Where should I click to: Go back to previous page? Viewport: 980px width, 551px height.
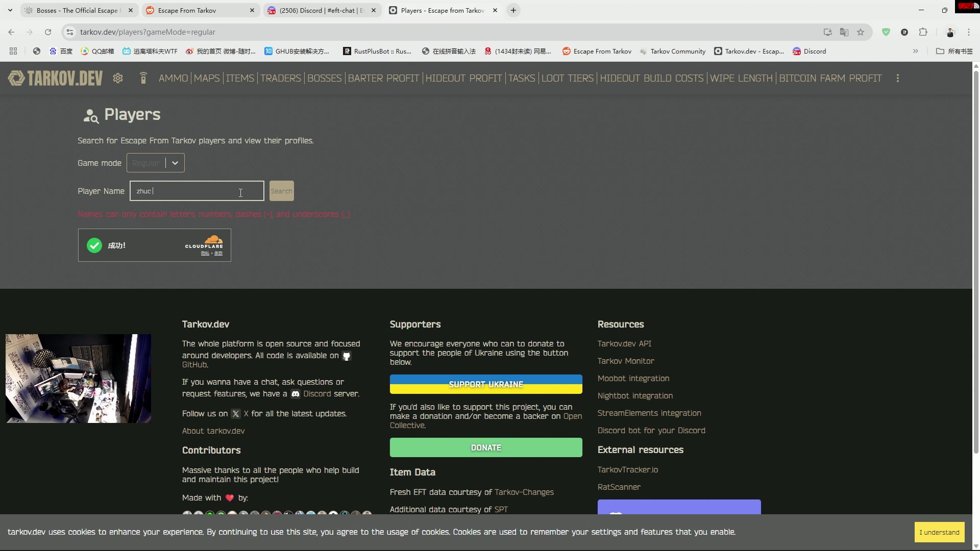[11, 32]
